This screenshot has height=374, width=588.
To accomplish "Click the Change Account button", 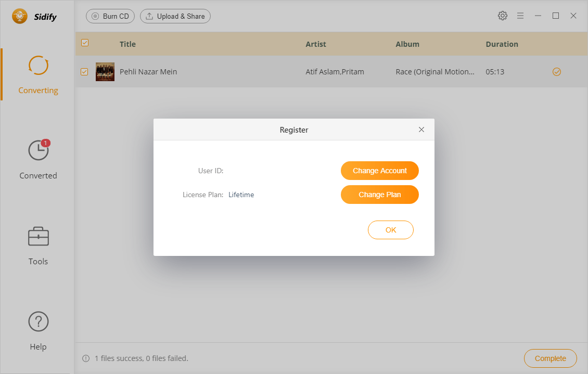I will [379, 171].
